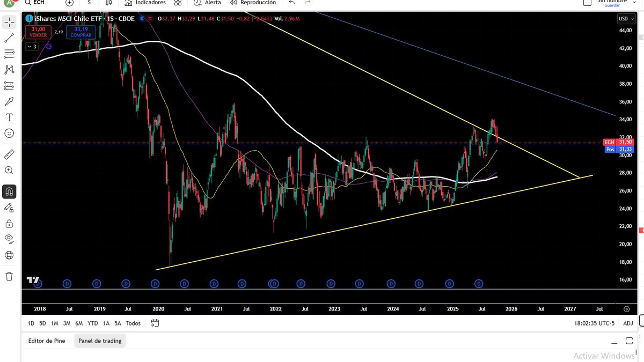Click the night session moon icon

pyautogui.click(x=142, y=19)
